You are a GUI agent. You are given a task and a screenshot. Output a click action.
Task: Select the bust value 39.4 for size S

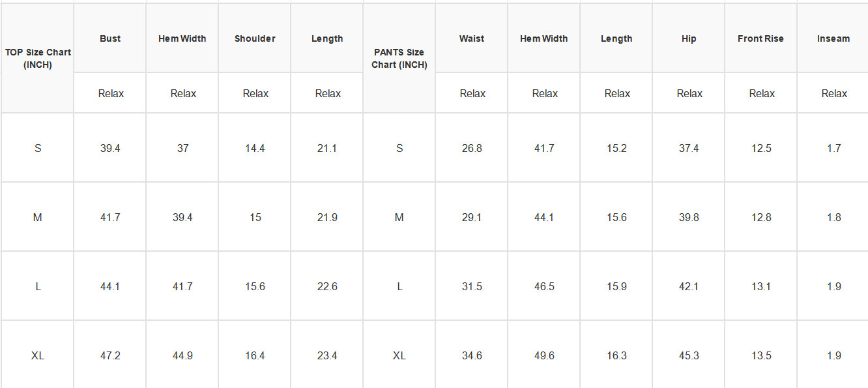(x=110, y=148)
